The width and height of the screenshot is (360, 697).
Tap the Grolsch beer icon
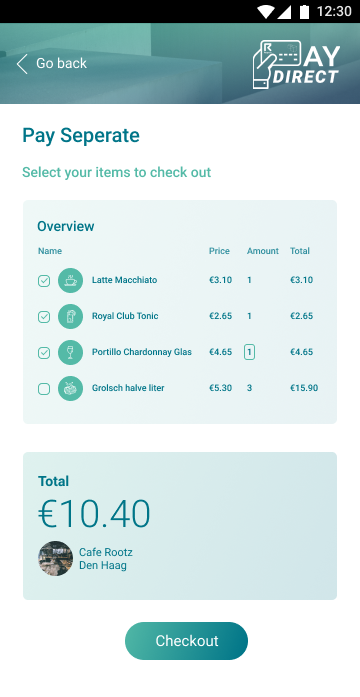coord(70,389)
